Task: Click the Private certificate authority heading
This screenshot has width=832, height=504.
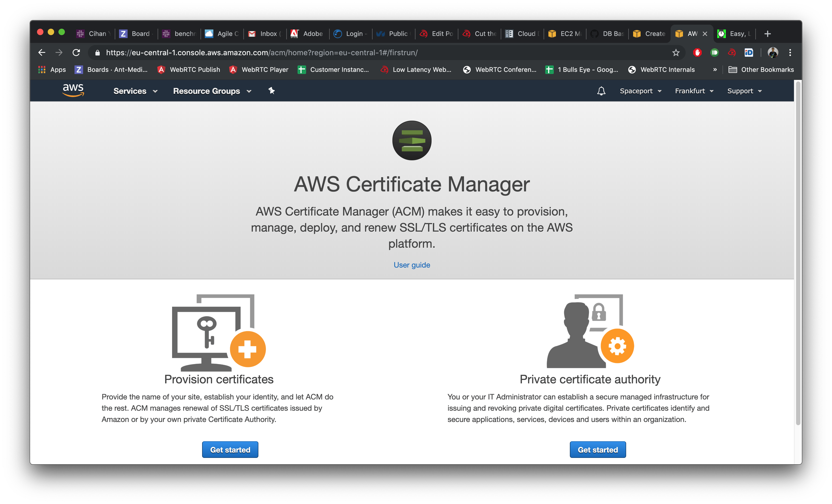Action: pyautogui.click(x=590, y=379)
